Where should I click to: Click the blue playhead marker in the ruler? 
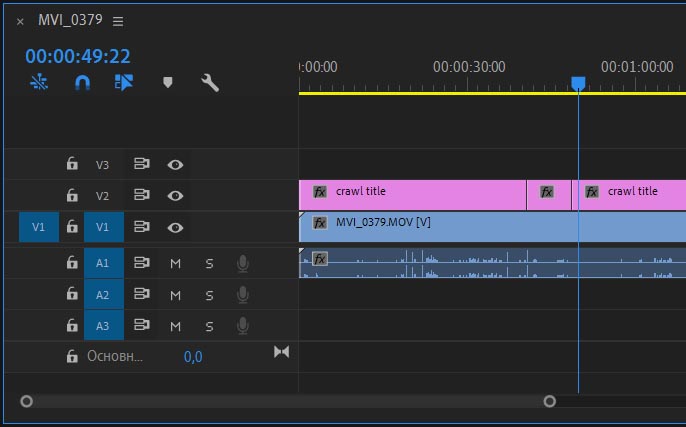pos(578,84)
